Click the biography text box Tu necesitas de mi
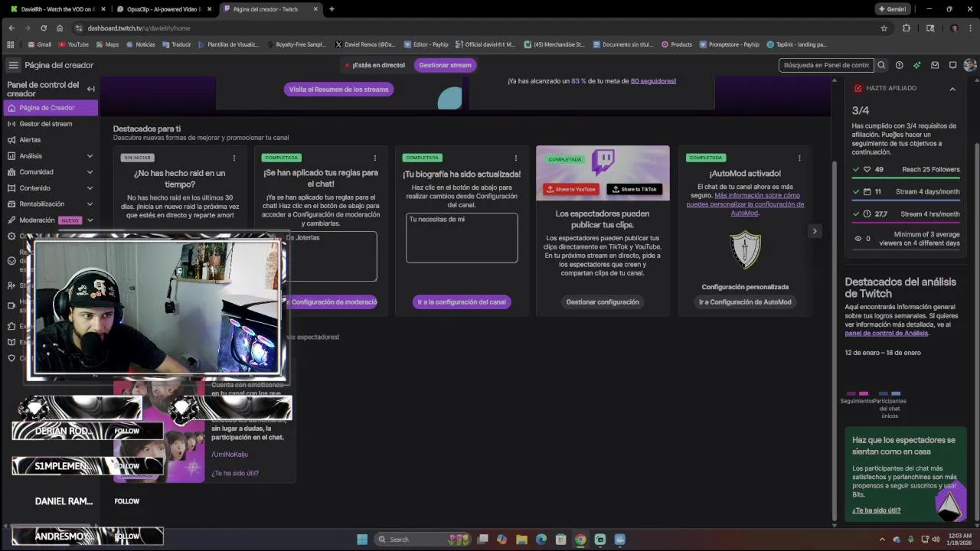The image size is (980, 551). pyautogui.click(x=462, y=238)
